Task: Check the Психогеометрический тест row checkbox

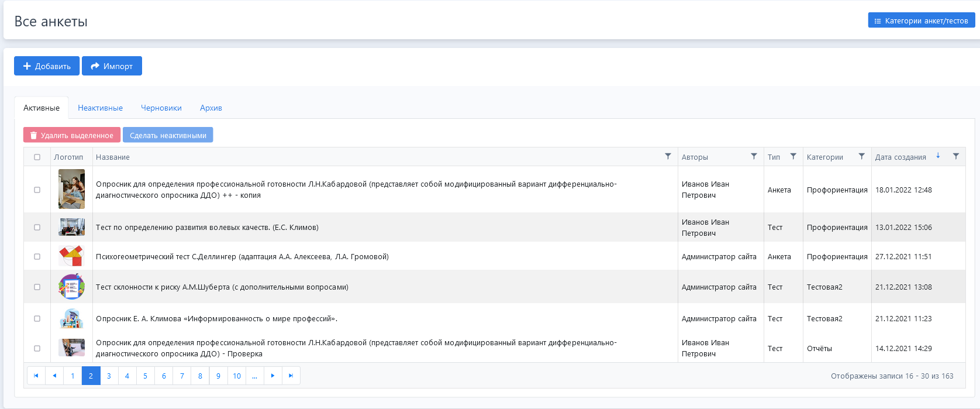Action: (x=37, y=256)
